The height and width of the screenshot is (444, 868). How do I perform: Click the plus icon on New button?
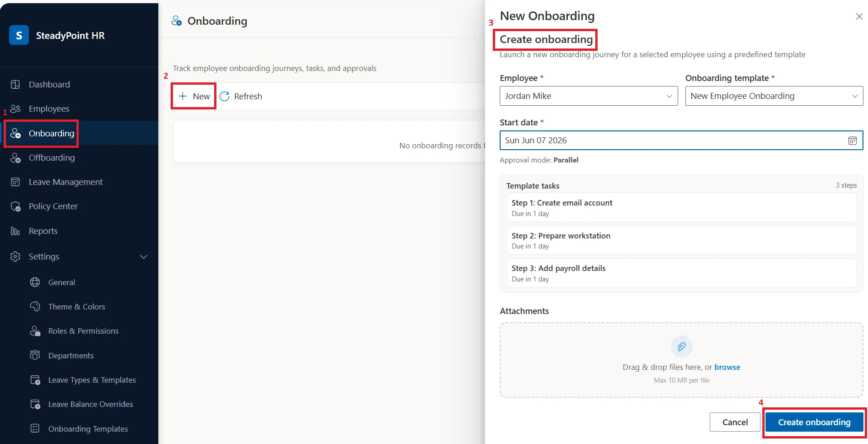coord(183,96)
